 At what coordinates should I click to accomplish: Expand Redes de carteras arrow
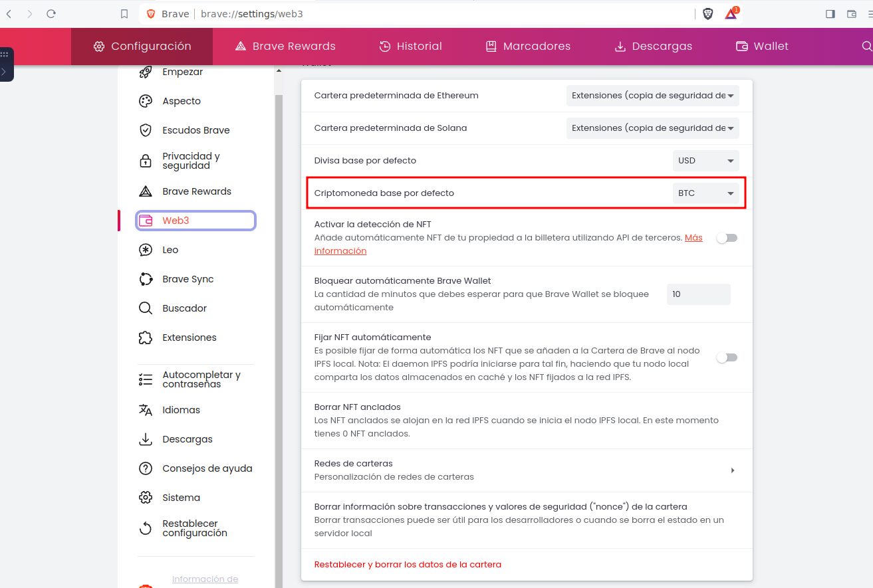(732, 470)
